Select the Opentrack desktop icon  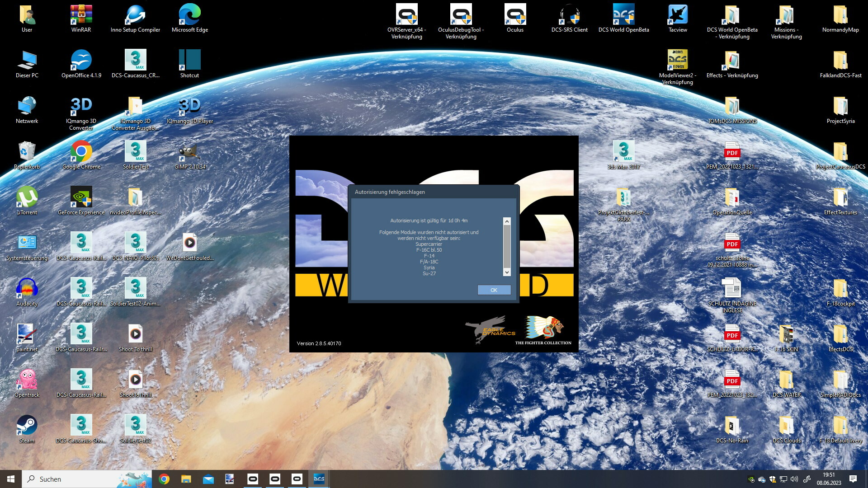27,384
